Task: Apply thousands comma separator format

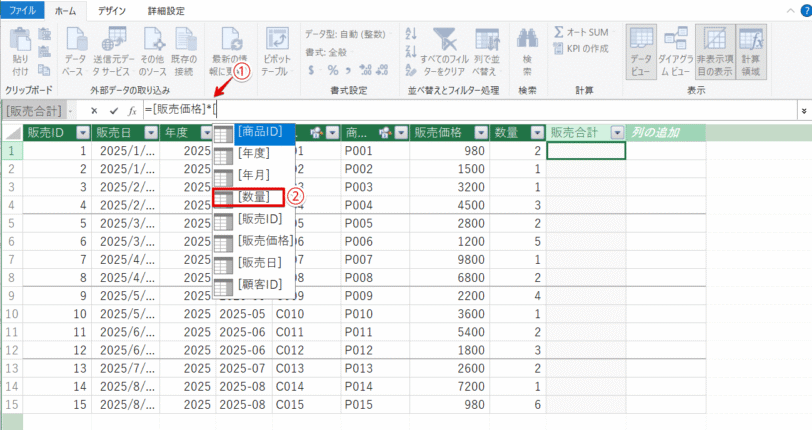Action: point(349,69)
